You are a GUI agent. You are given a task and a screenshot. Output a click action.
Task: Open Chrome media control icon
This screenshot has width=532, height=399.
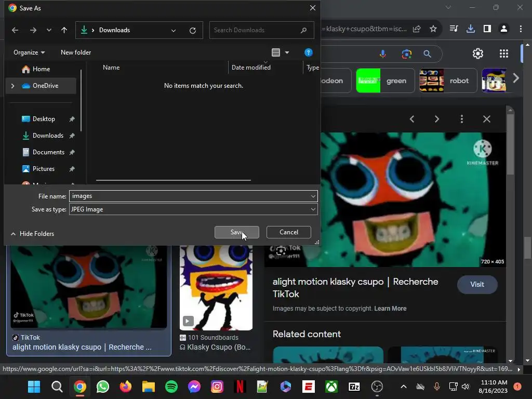[x=454, y=29]
